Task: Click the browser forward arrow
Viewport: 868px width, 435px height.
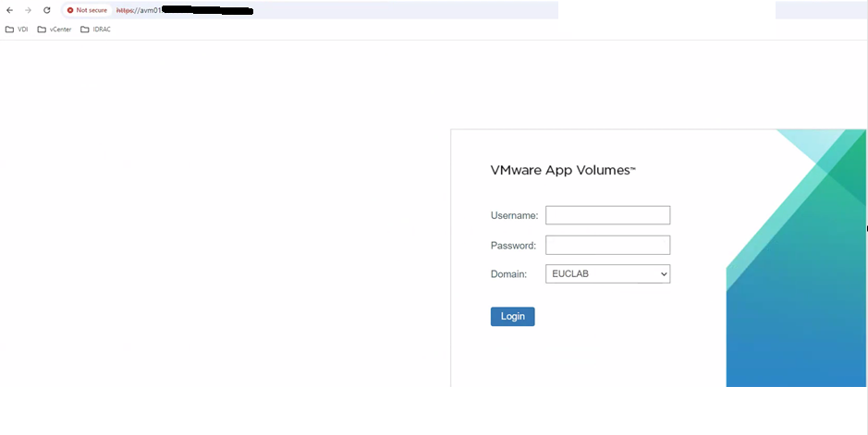Action: tap(28, 10)
